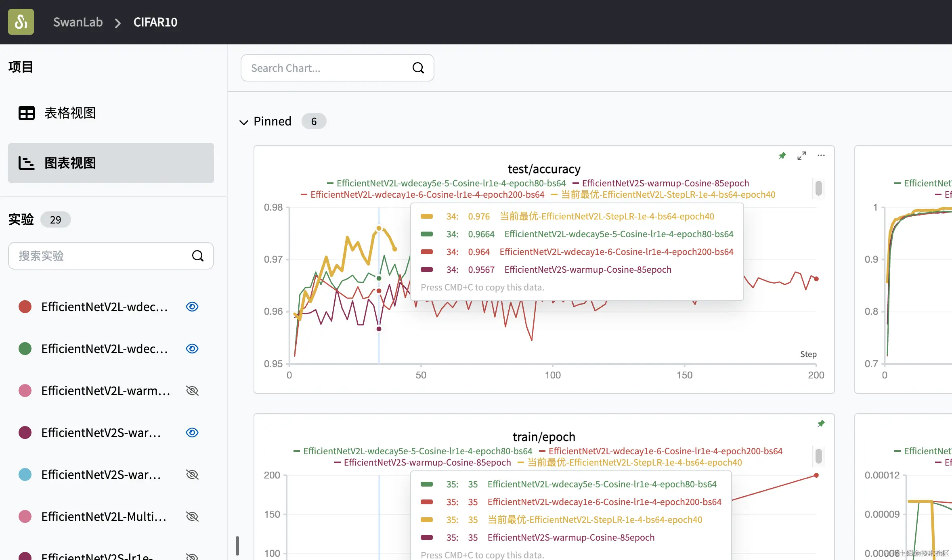The height and width of the screenshot is (560, 952).
Task: Expand test/accuracy chart to fullscreen
Action: 801,156
